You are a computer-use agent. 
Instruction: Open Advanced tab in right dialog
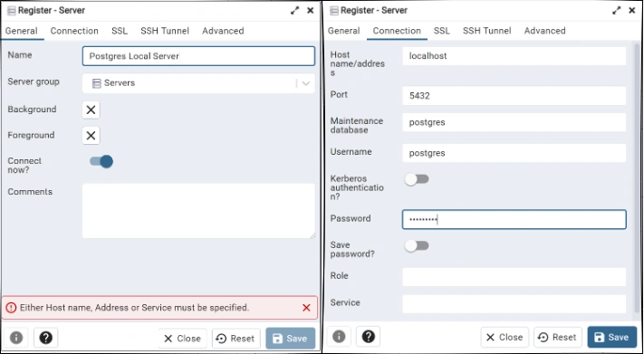click(545, 31)
